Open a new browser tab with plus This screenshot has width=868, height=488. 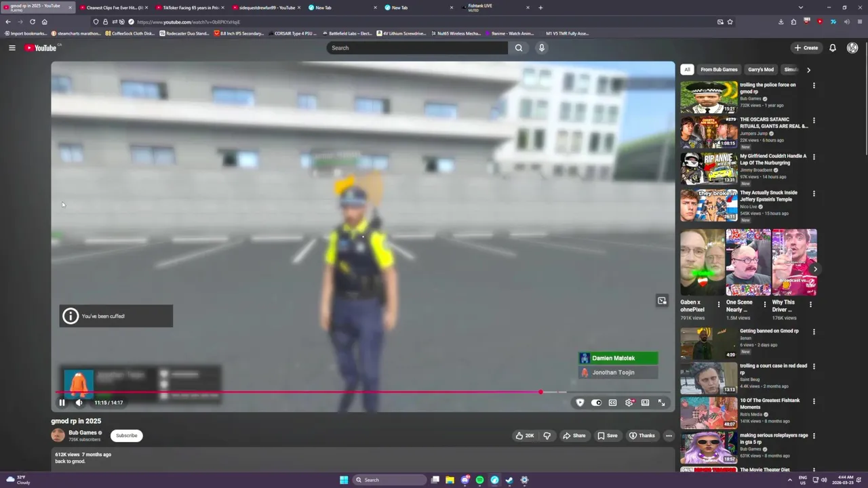[540, 7]
